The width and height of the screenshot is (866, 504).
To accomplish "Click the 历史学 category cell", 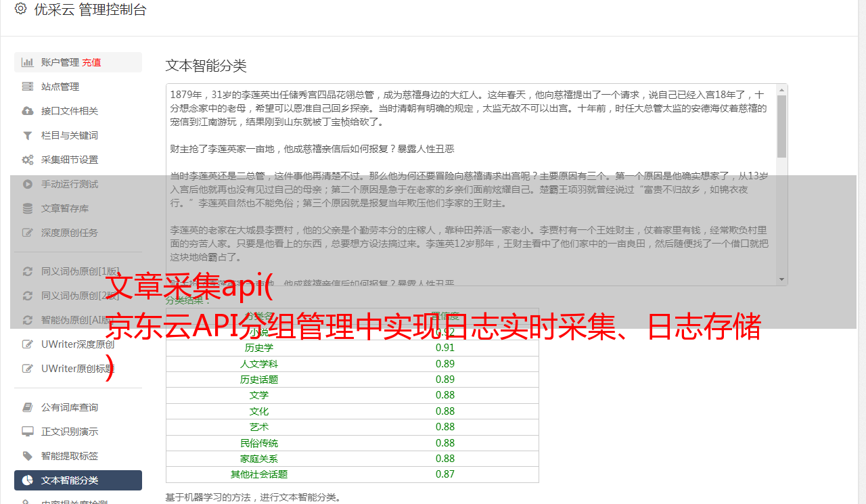I will click(259, 348).
